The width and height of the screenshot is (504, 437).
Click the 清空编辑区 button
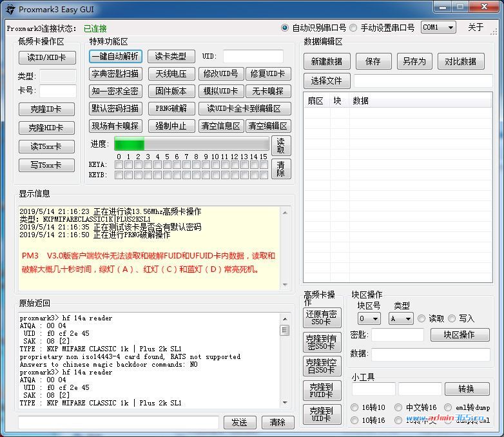click(268, 126)
